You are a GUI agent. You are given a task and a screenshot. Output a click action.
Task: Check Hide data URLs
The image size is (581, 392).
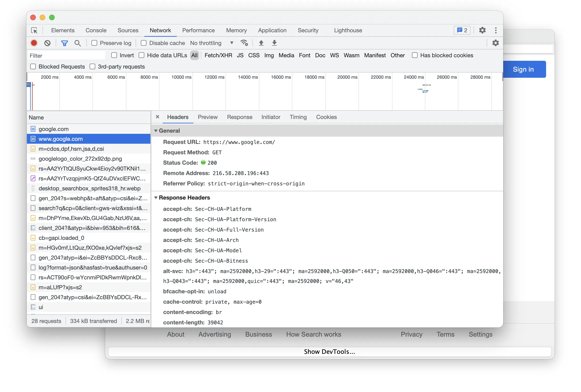coord(141,55)
